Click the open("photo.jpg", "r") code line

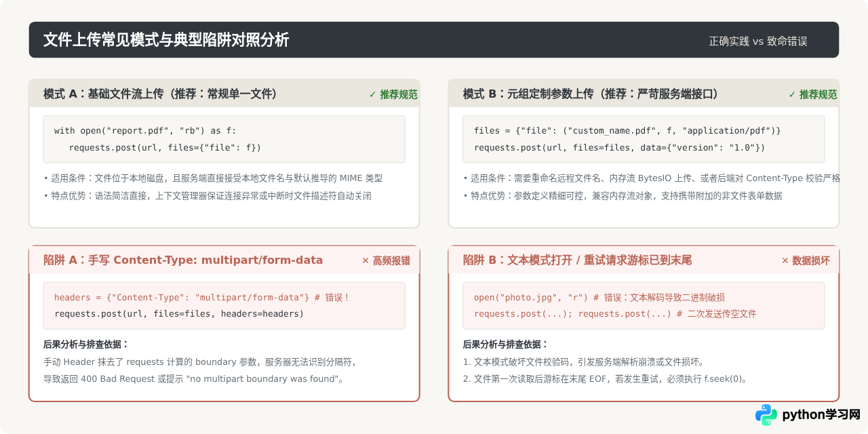(x=599, y=297)
